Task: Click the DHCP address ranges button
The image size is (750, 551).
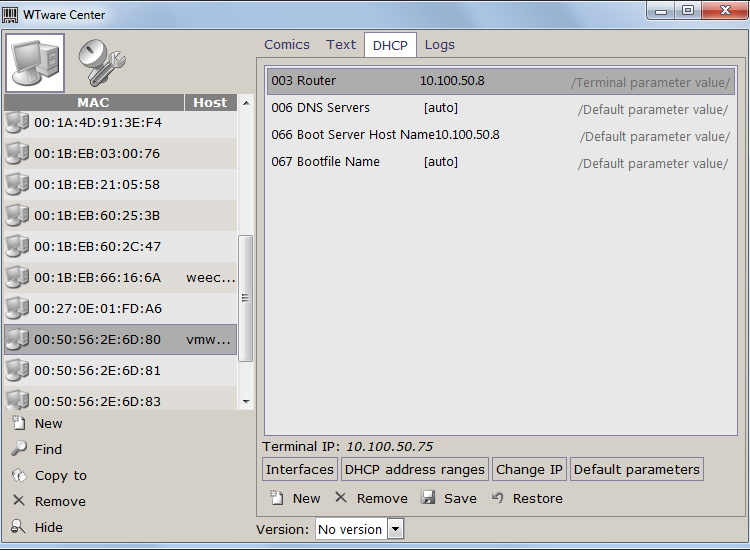Action: [415, 469]
